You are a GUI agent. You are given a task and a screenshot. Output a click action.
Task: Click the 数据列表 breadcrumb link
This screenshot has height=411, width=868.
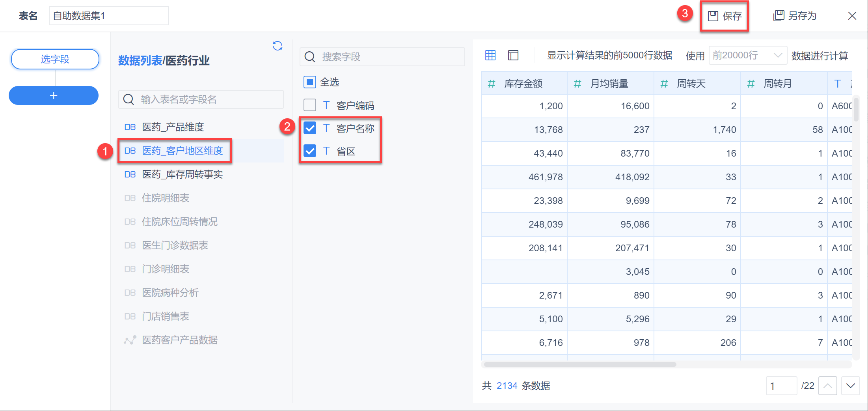coord(140,61)
